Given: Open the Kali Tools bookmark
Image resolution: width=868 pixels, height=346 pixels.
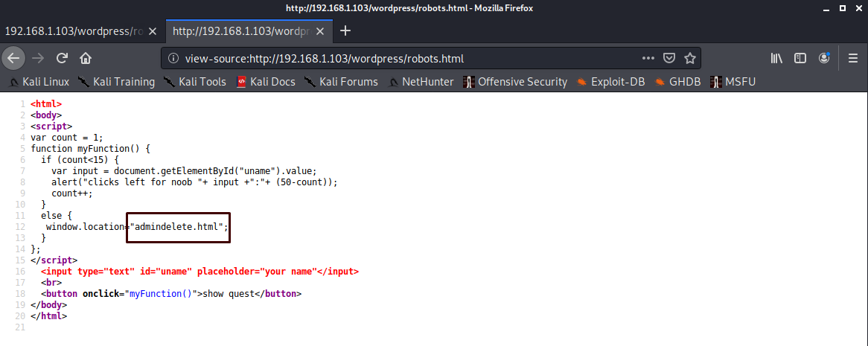Looking at the screenshot, I should coord(194,82).
